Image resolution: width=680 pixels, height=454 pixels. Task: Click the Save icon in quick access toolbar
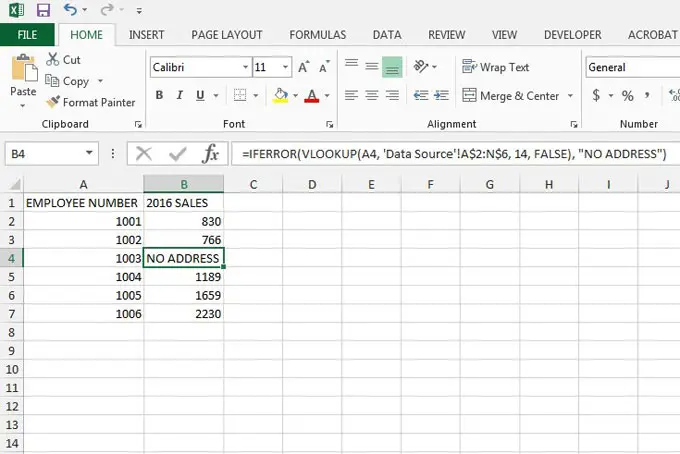point(43,11)
